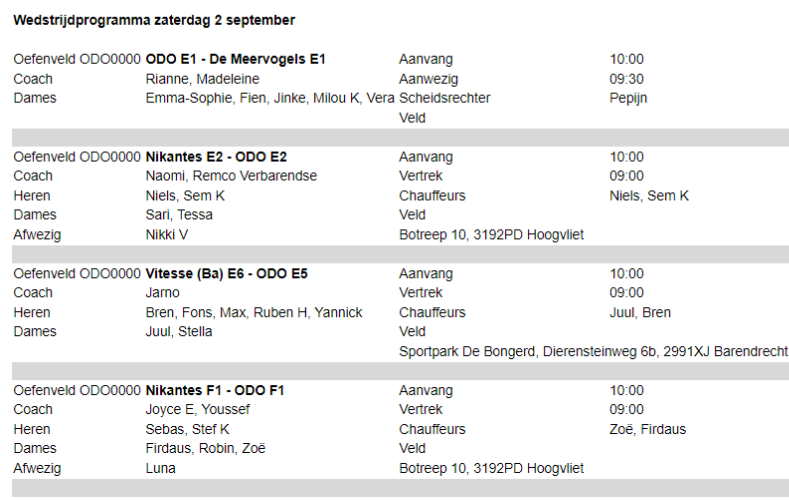This screenshot has height=501, width=789.
Task: Click absent player 'Luna'
Action: click(161, 468)
